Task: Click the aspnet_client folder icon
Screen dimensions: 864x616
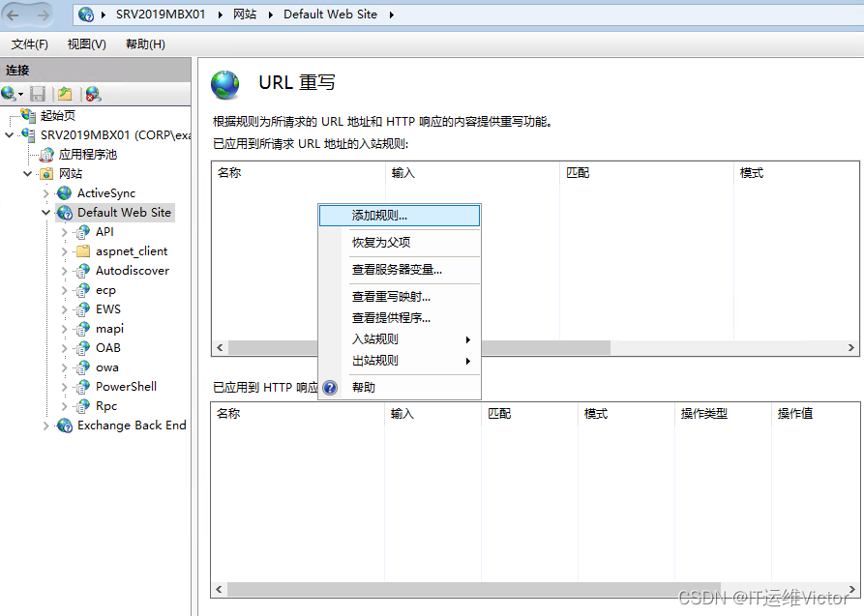Action: click(83, 251)
